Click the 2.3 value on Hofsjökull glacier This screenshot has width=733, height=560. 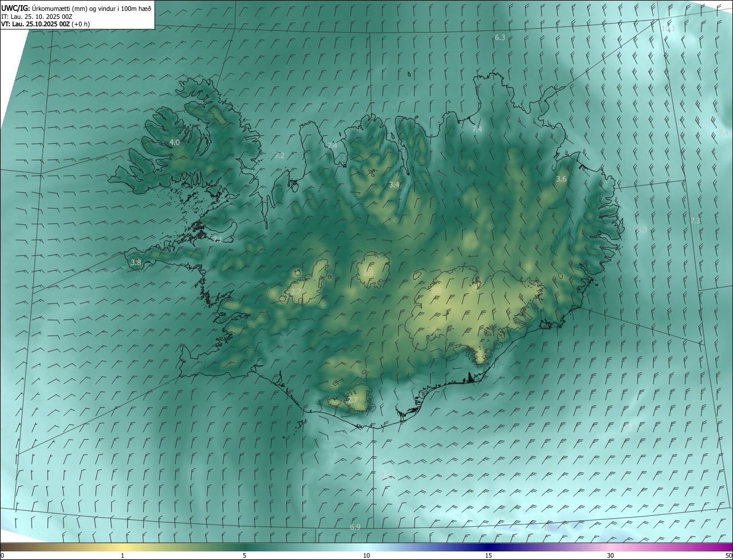click(368, 273)
